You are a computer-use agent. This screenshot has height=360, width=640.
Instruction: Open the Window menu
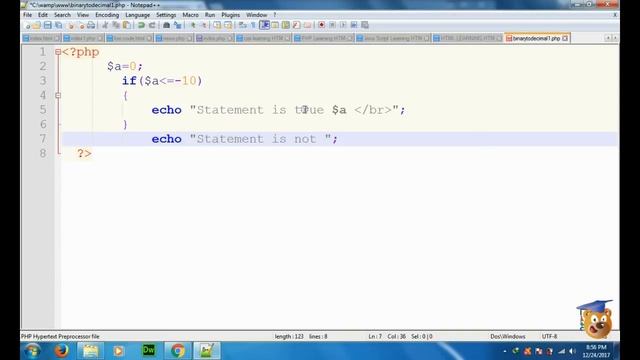pyautogui.click(x=256, y=15)
